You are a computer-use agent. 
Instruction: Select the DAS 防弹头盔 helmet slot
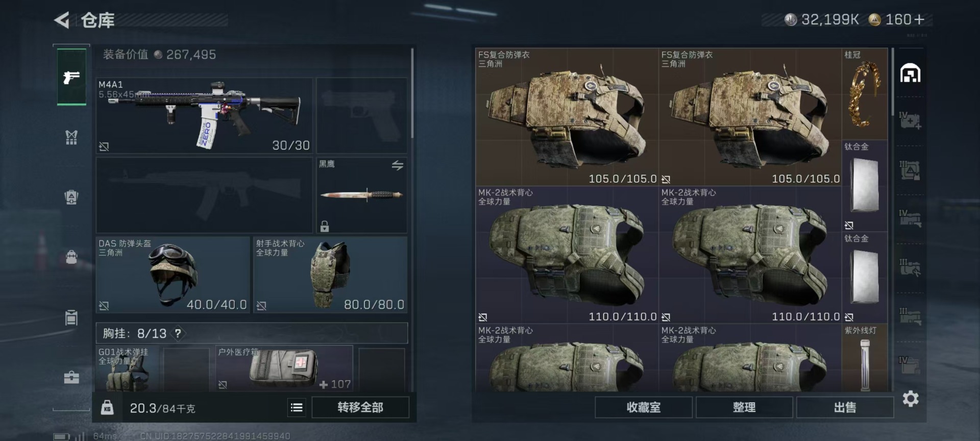coord(173,275)
